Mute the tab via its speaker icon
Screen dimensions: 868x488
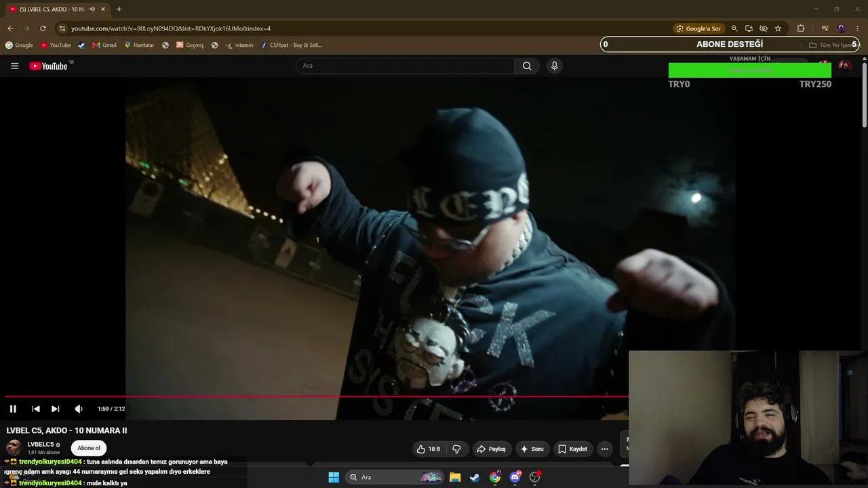[x=92, y=9]
